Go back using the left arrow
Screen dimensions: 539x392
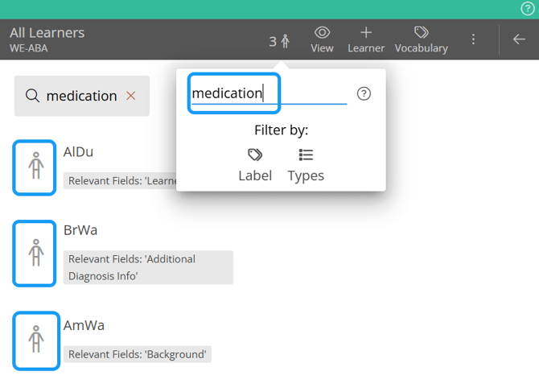pyautogui.click(x=519, y=39)
